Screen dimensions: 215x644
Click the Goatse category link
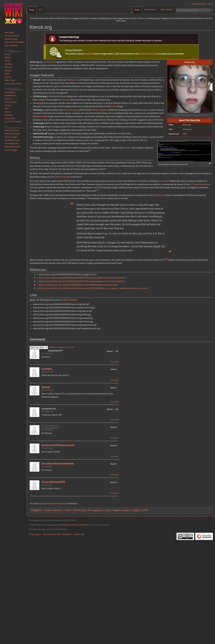click(x=136, y=510)
